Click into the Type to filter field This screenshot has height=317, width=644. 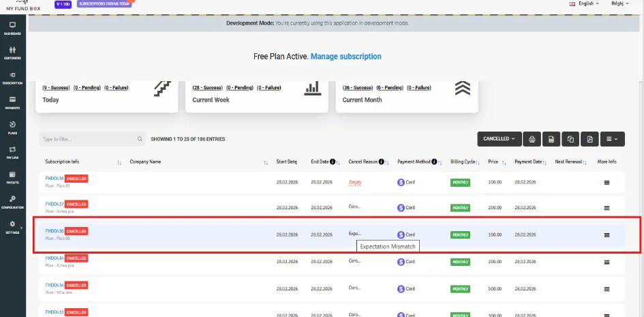[93, 139]
